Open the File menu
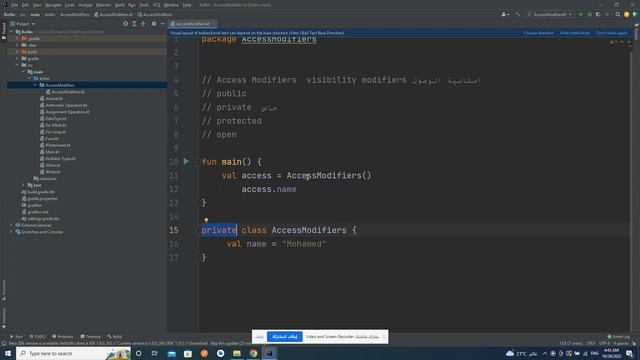This screenshot has height=360, width=640. (x=15, y=5)
